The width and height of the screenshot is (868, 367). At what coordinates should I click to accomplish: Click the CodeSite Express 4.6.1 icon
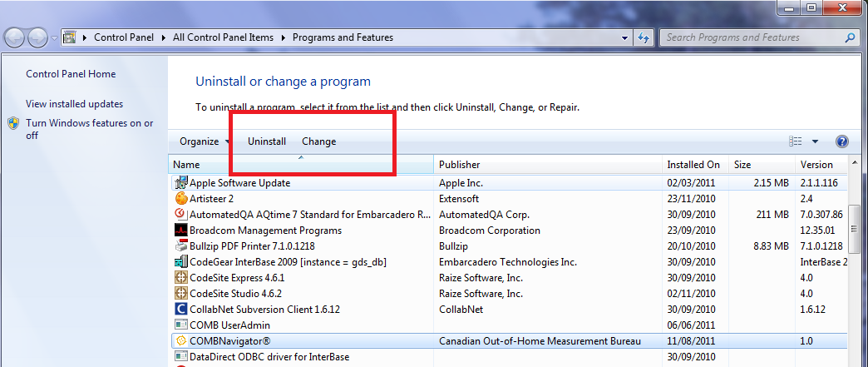tap(180, 278)
